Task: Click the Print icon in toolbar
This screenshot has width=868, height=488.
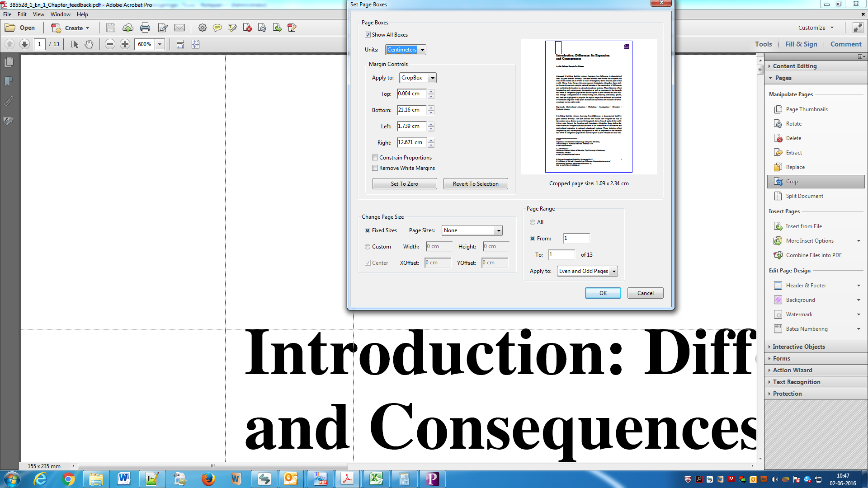Action: [x=145, y=28]
